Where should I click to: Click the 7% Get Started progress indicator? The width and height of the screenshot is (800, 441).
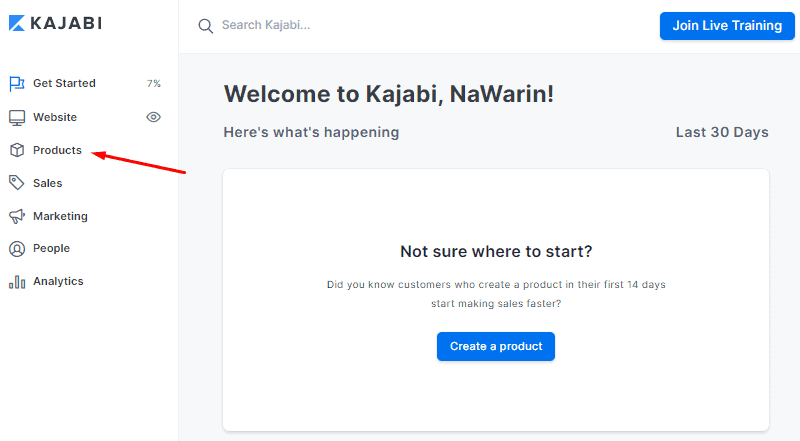coord(154,83)
